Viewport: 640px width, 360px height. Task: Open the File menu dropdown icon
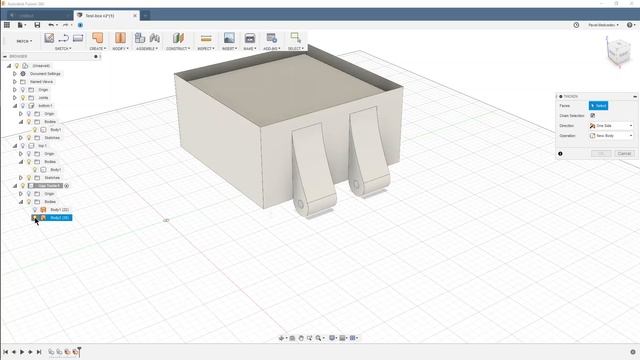21,25
